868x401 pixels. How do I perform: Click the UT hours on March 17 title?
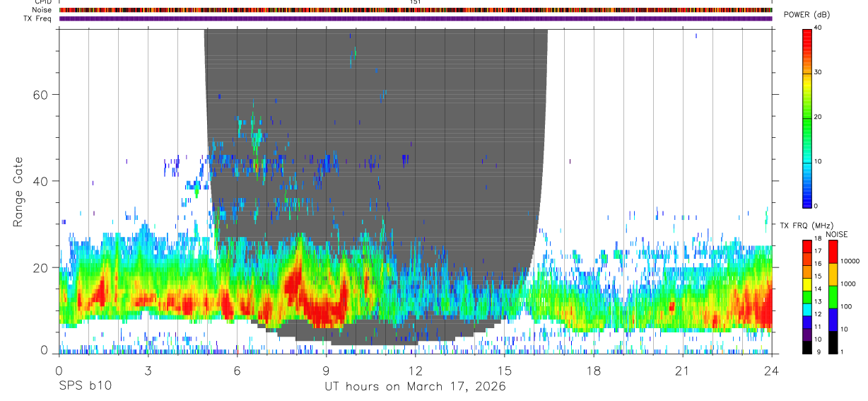415,387
